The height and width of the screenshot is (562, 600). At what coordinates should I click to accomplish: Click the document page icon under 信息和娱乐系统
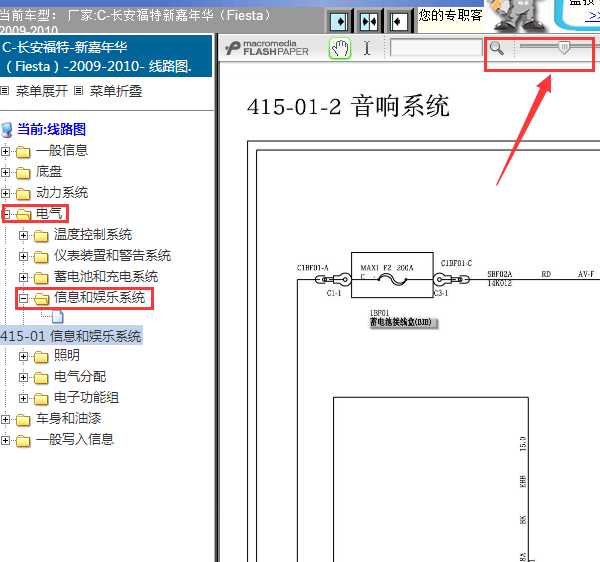coord(58,316)
